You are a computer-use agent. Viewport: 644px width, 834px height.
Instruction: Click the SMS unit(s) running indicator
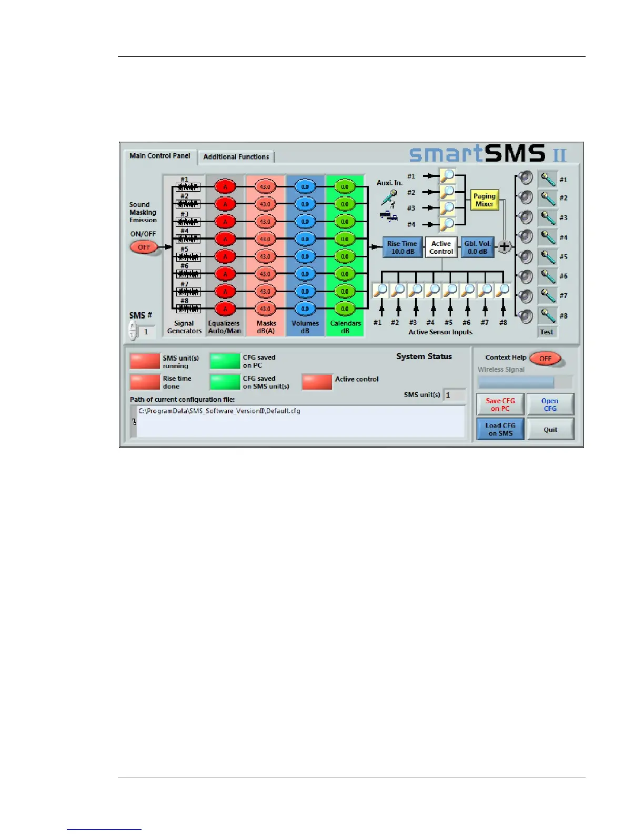point(145,361)
